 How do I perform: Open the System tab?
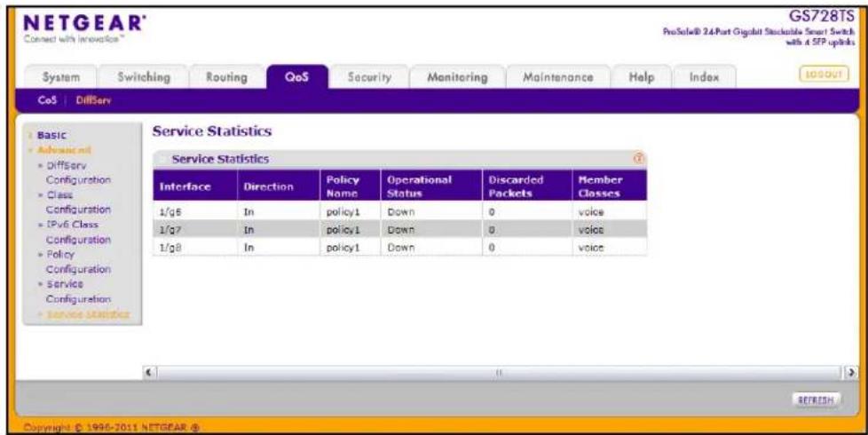[61, 77]
